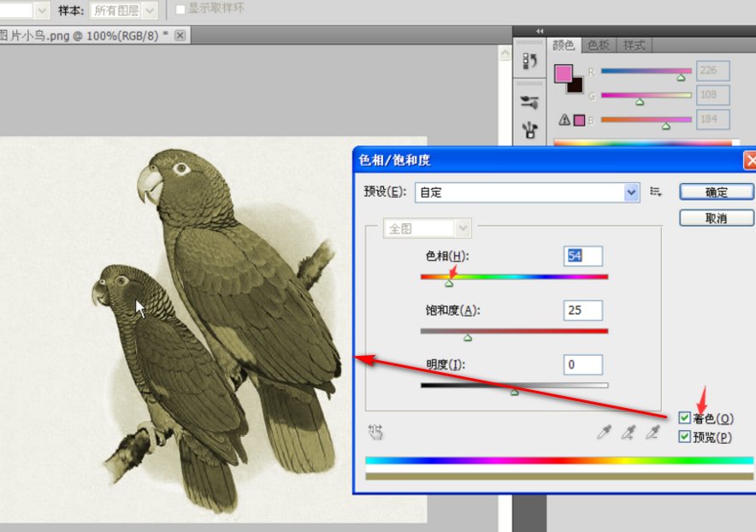
Task: Collapse the panel dock with double arrows
Action: [x=540, y=31]
